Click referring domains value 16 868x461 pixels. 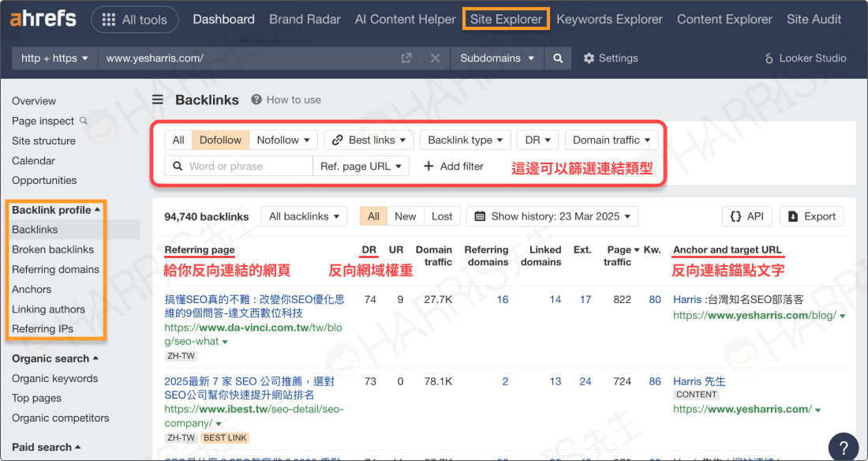click(x=502, y=299)
